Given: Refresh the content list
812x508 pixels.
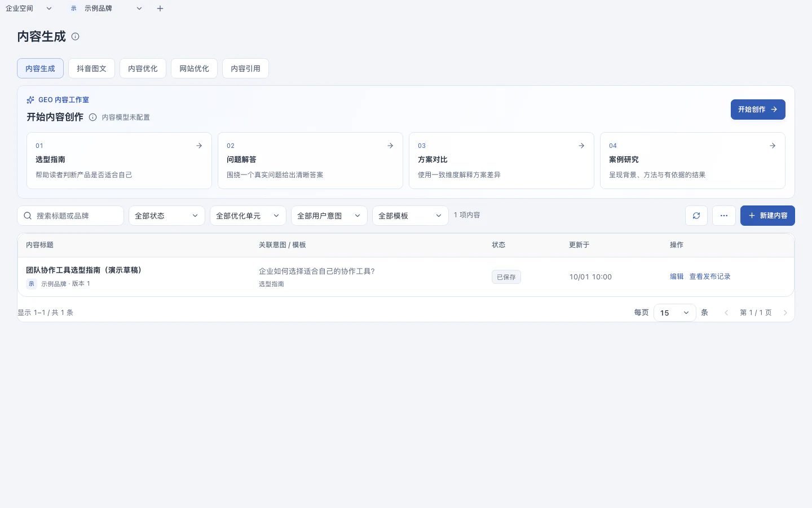Looking at the screenshot, I should 696,216.
